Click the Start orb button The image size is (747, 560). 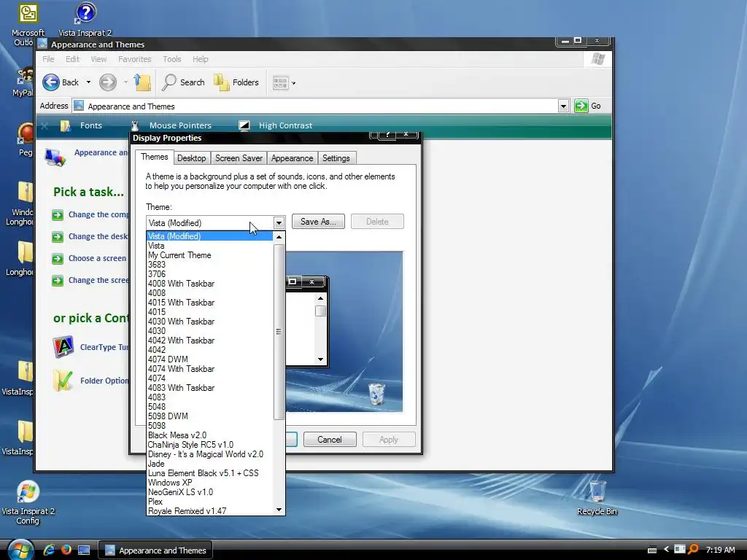(20, 550)
